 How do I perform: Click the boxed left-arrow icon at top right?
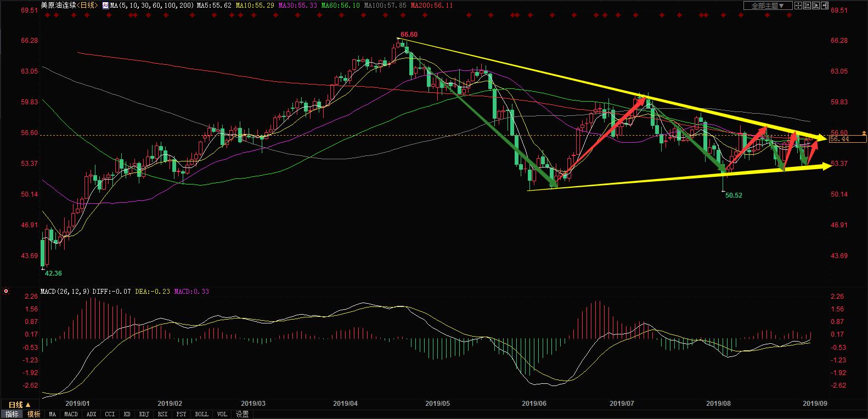(x=825, y=5)
